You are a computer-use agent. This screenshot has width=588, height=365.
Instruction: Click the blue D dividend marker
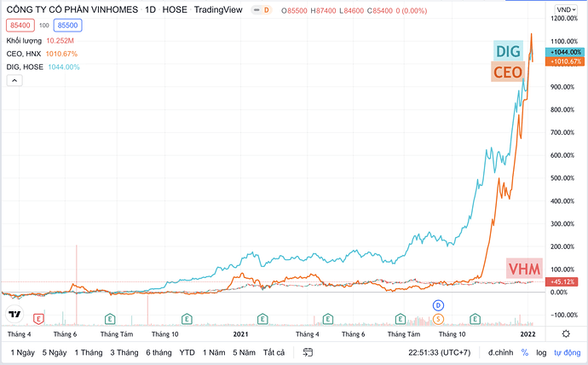coord(438,305)
